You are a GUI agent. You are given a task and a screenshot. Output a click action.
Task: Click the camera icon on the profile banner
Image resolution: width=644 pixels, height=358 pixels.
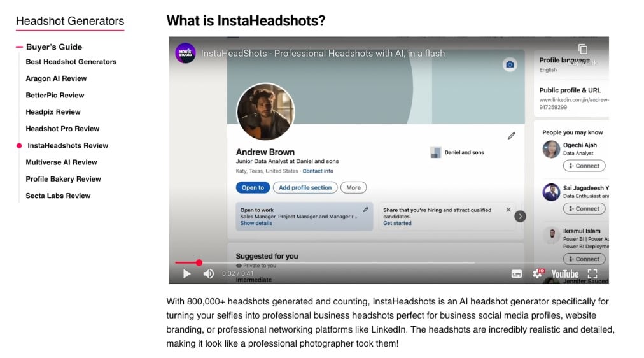[x=510, y=64]
